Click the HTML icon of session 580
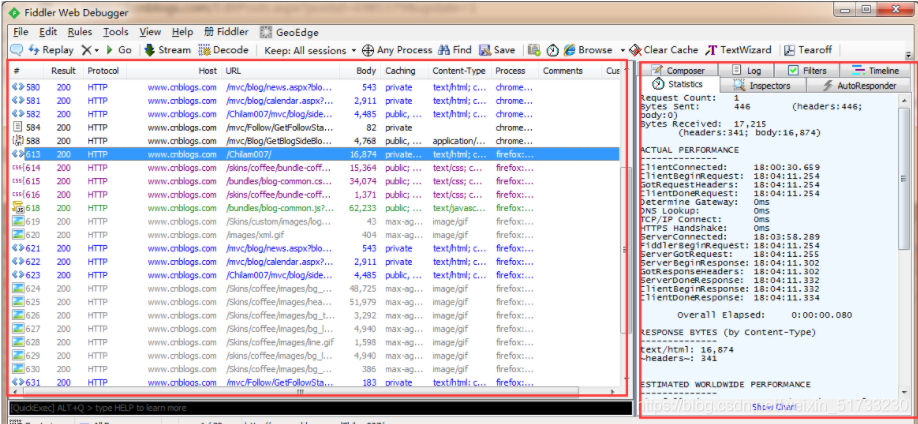Viewport: 918px width, 424px height. pyautogui.click(x=18, y=87)
